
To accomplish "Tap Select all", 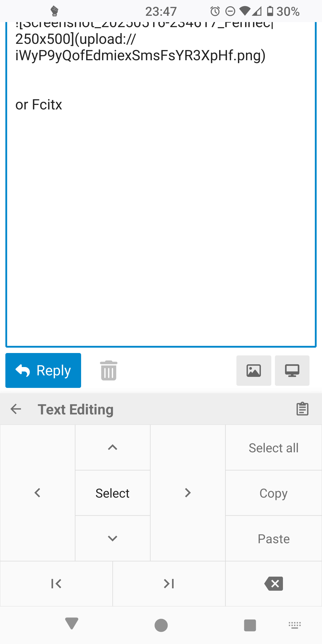I will 274,448.
